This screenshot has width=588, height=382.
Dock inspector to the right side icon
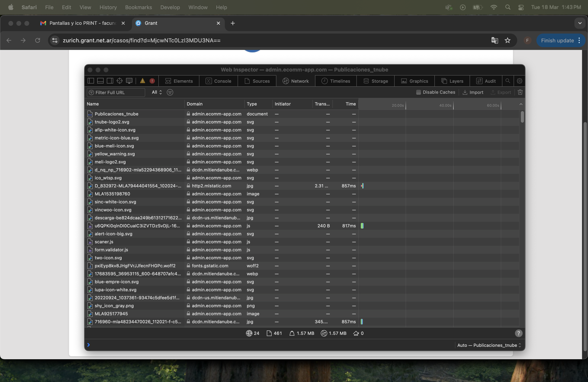[x=110, y=81]
